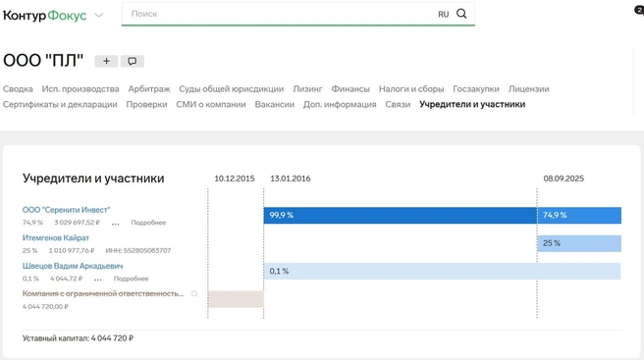The height and width of the screenshot is (360, 644).
Task: Open Доп. информация tab
Action: 340,104
